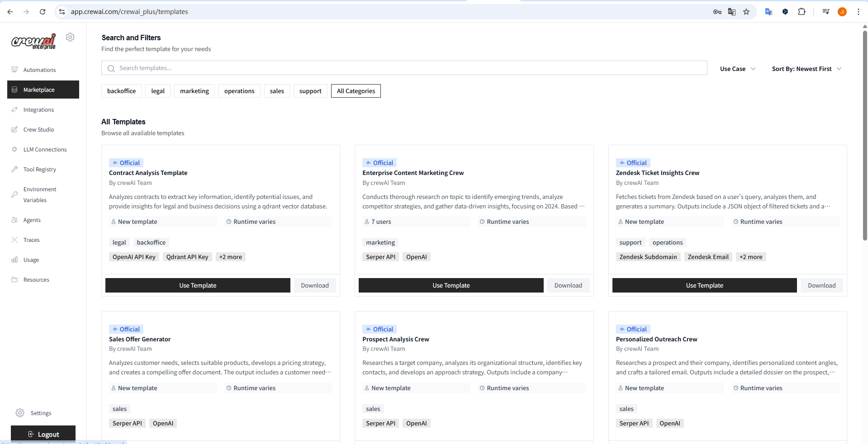The height and width of the screenshot is (444, 868).
Task: Open the Use Case dropdown
Action: (x=738, y=69)
